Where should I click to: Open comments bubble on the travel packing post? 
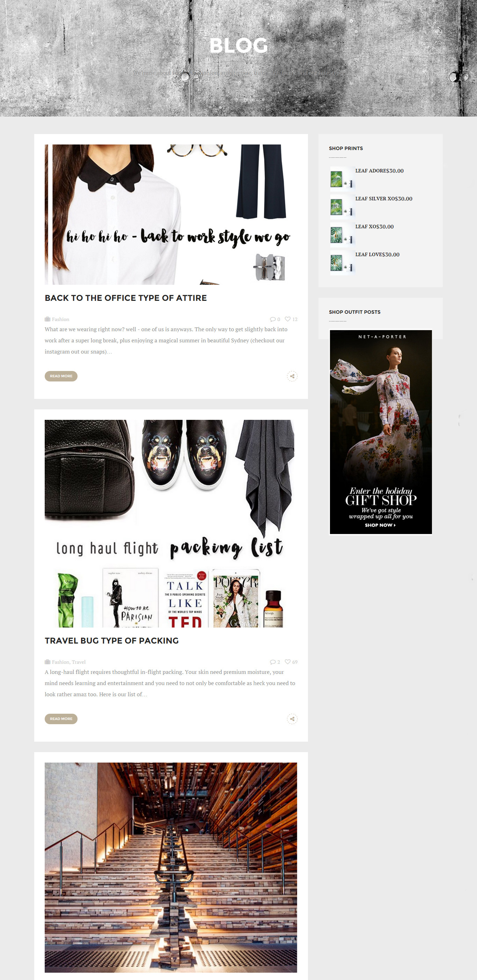[x=273, y=662]
